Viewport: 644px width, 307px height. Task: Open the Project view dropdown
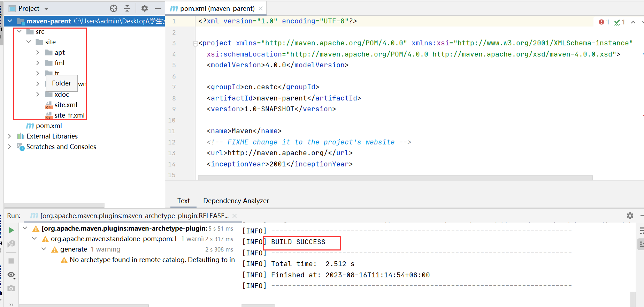point(46,9)
